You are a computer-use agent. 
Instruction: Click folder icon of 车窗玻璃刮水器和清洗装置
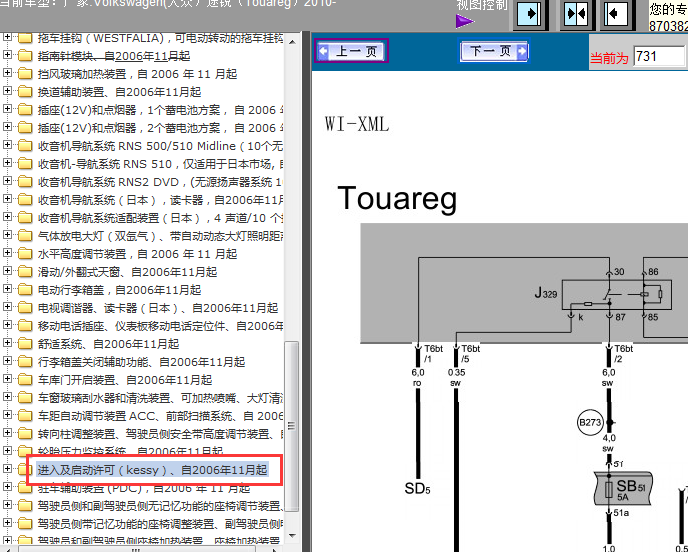tap(25, 398)
